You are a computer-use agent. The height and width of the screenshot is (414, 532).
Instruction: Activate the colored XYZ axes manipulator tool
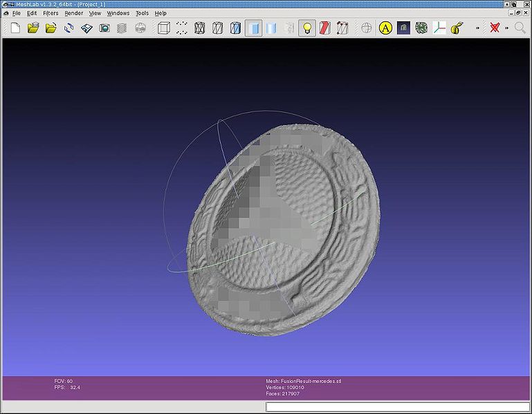[439, 28]
